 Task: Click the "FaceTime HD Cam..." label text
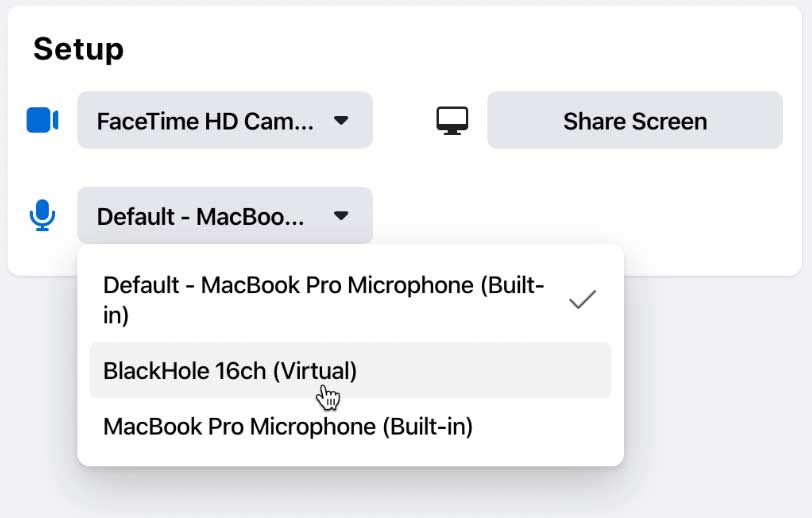coord(205,121)
